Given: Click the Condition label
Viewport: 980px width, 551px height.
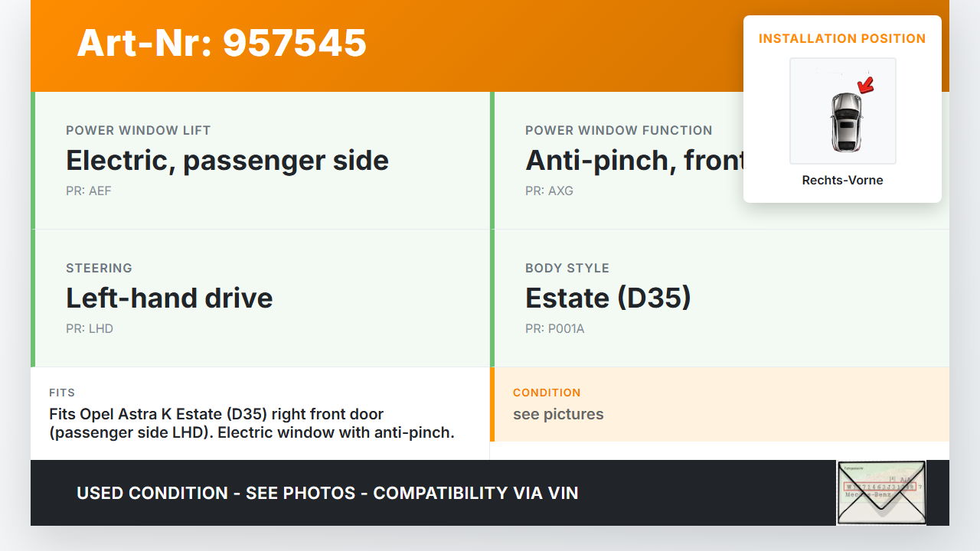Looking at the screenshot, I should pyautogui.click(x=547, y=393).
